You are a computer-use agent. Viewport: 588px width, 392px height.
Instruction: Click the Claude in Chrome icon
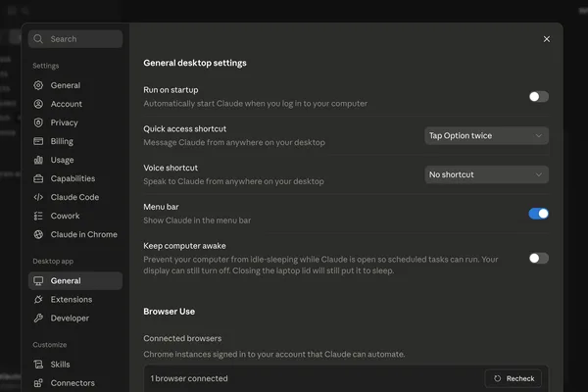38,234
